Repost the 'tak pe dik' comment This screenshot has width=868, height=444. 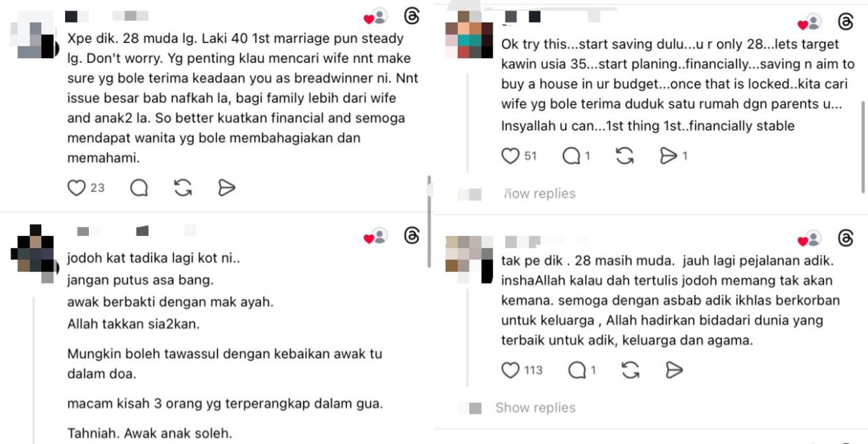pyautogui.click(x=630, y=370)
